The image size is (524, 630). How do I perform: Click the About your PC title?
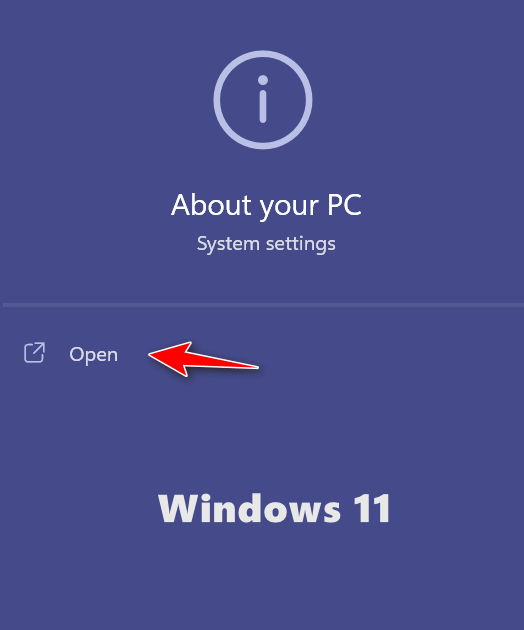[266, 206]
